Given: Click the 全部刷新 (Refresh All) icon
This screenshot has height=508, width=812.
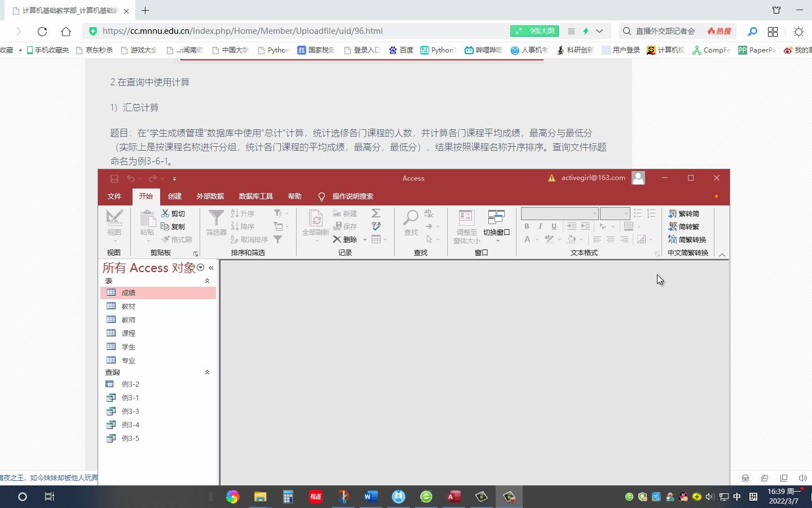Looking at the screenshot, I should coord(315,223).
